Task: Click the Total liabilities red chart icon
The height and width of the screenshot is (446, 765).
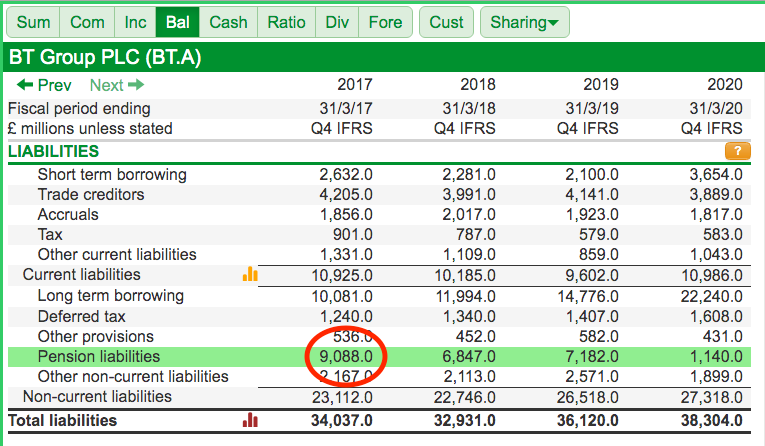Action: 250,420
